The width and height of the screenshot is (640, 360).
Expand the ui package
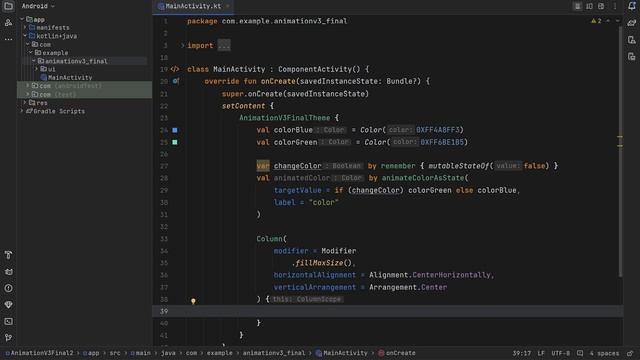pyautogui.click(x=37, y=69)
